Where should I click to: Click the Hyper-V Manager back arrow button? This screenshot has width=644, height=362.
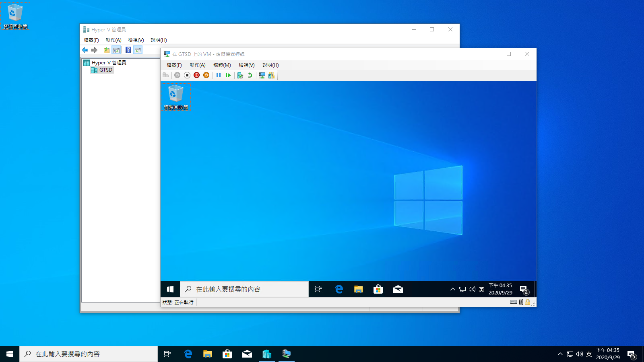(85, 50)
